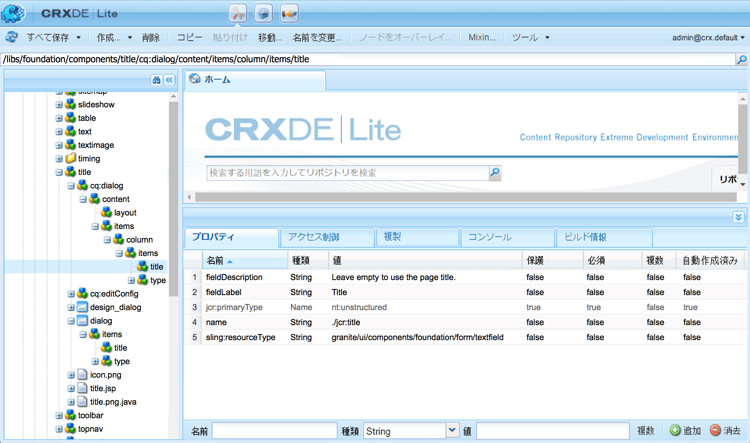This screenshot has height=443, width=750.
Task: Expand the toolbar tree node
Action: click(59, 415)
